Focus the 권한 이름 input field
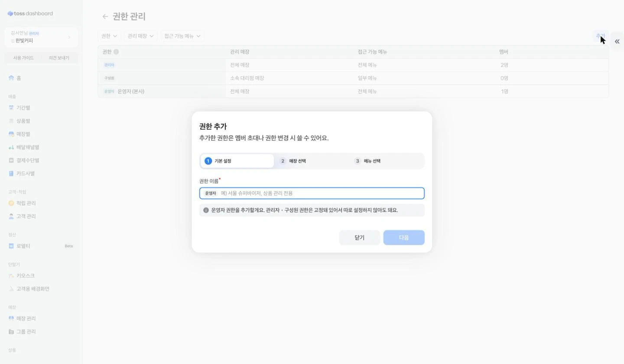Screen dimensions: 624x364 (x=312, y=193)
